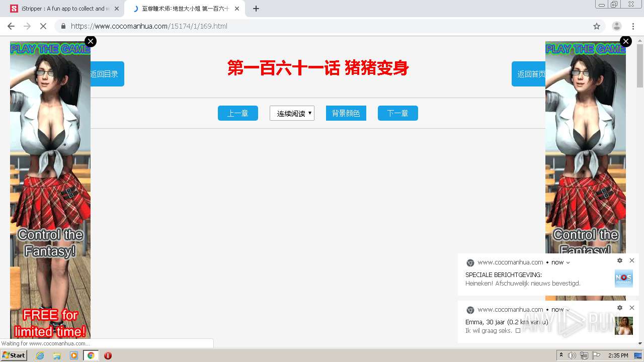View site security info via the padlock icon

(x=63, y=26)
